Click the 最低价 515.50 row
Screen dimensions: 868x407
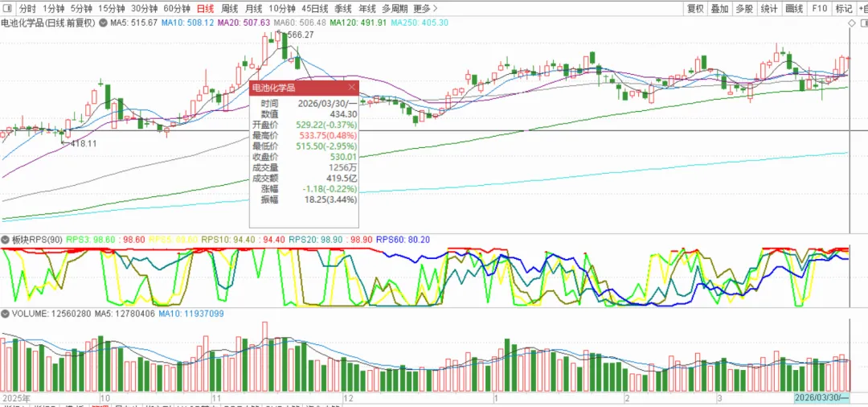pos(304,146)
